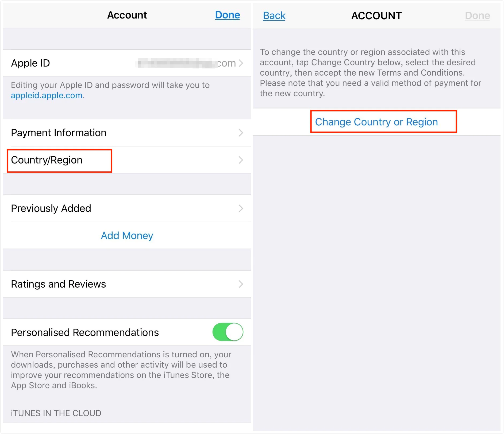
Task: Tap the Apple ID row
Action: (30, 63)
